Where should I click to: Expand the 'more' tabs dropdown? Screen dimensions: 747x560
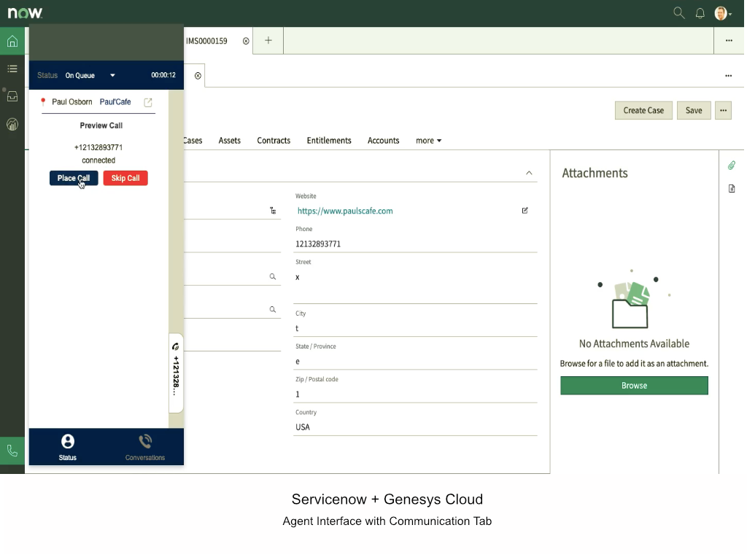428,141
